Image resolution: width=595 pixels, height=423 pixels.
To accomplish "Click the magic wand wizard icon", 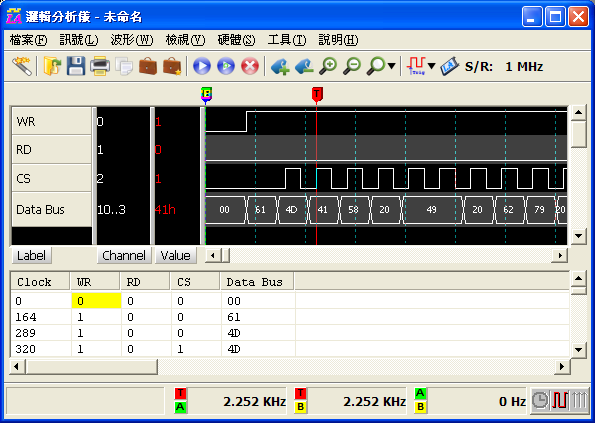I will (21, 66).
